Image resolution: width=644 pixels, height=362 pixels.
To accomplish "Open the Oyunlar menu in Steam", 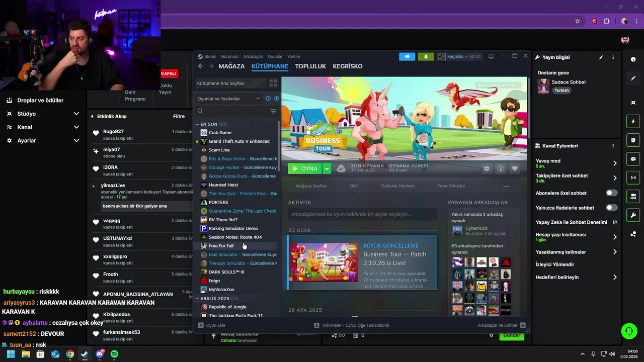I will (x=275, y=56).
